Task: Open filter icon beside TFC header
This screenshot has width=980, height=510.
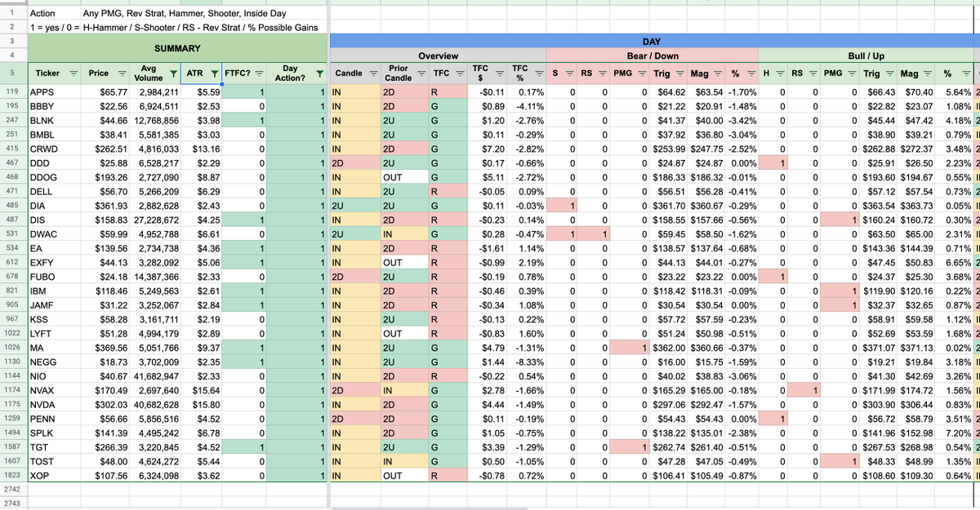Action: (x=460, y=73)
